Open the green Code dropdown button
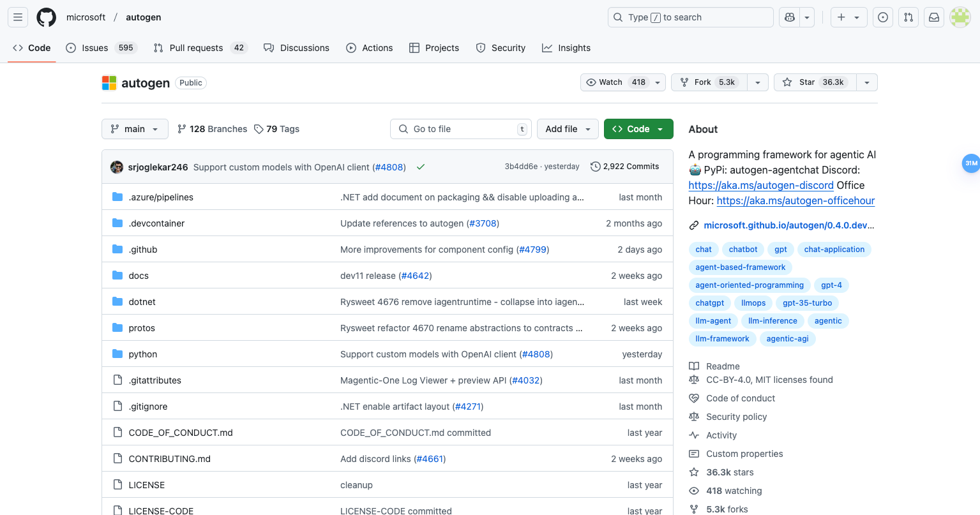This screenshot has height=515, width=980. tap(638, 129)
